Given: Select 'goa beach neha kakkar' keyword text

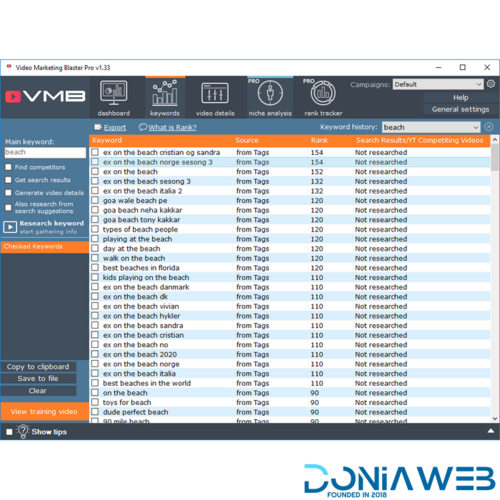Looking at the screenshot, I should (x=142, y=210).
